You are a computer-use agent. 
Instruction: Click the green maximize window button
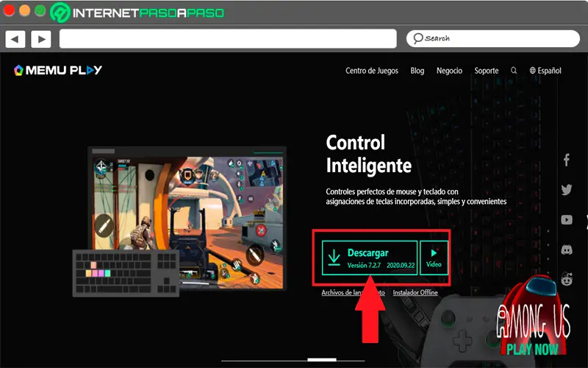pyautogui.click(x=40, y=10)
